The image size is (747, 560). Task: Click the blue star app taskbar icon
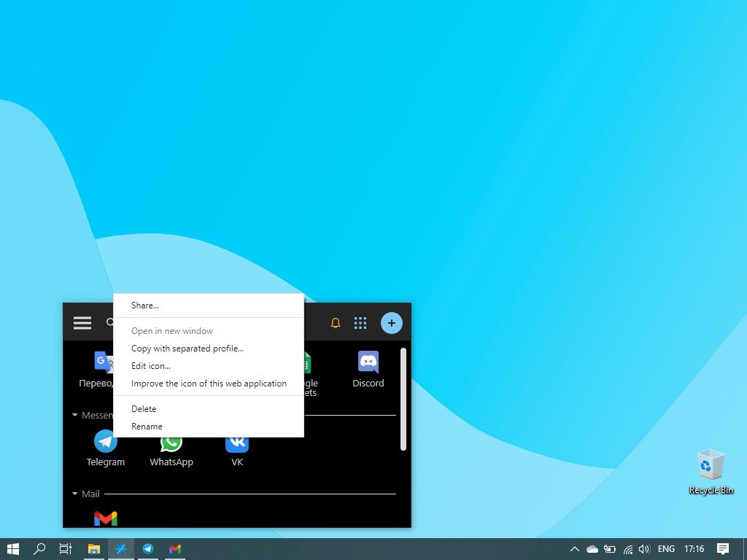121,549
